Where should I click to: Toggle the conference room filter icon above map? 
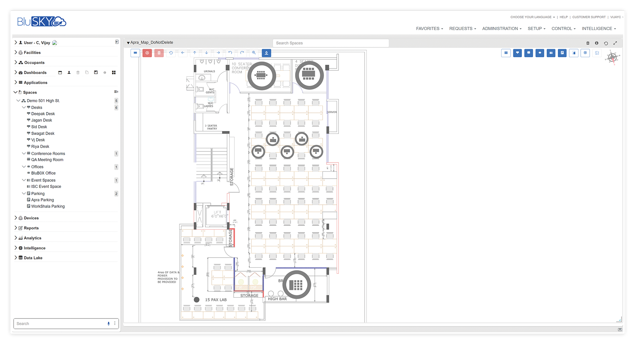click(528, 53)
